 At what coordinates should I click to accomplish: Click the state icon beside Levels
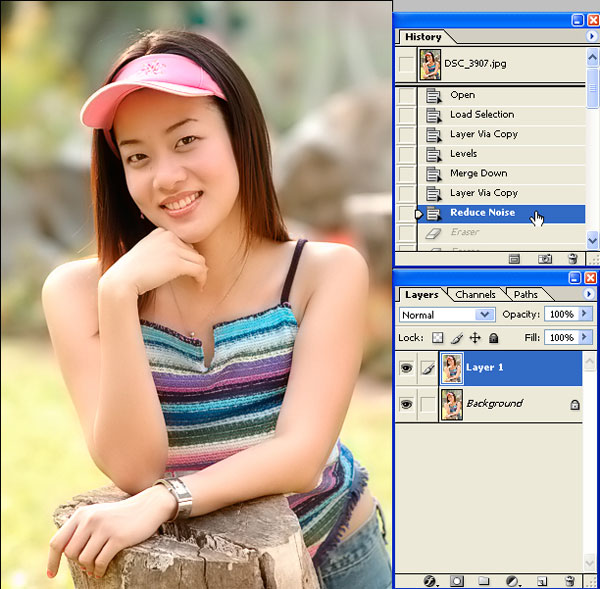(x=434, y=154)
